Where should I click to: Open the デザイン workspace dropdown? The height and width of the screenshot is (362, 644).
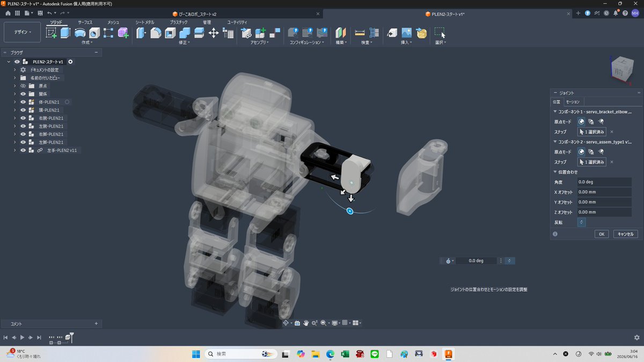[22, 32]
